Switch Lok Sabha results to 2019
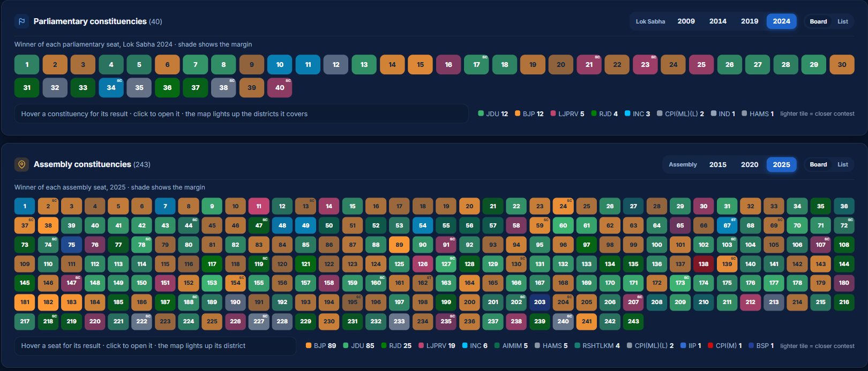Viewport: 868px width, 371px height. pos(749,21)
